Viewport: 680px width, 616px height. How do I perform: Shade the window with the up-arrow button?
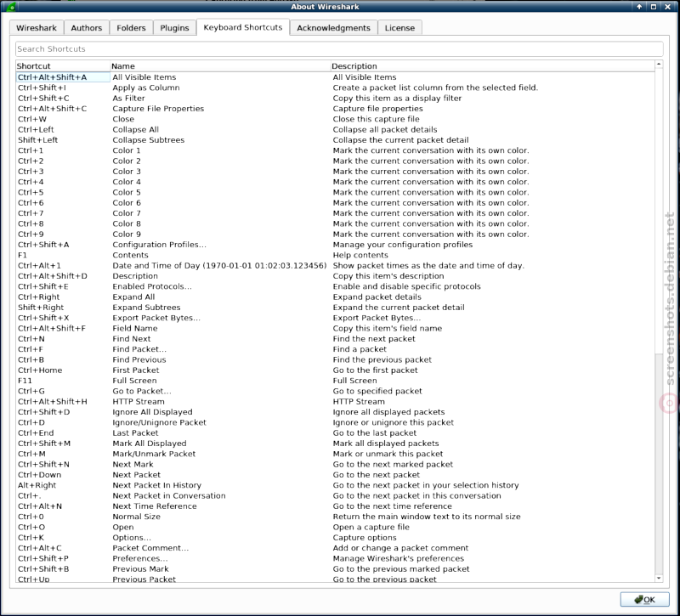point(639,7)
